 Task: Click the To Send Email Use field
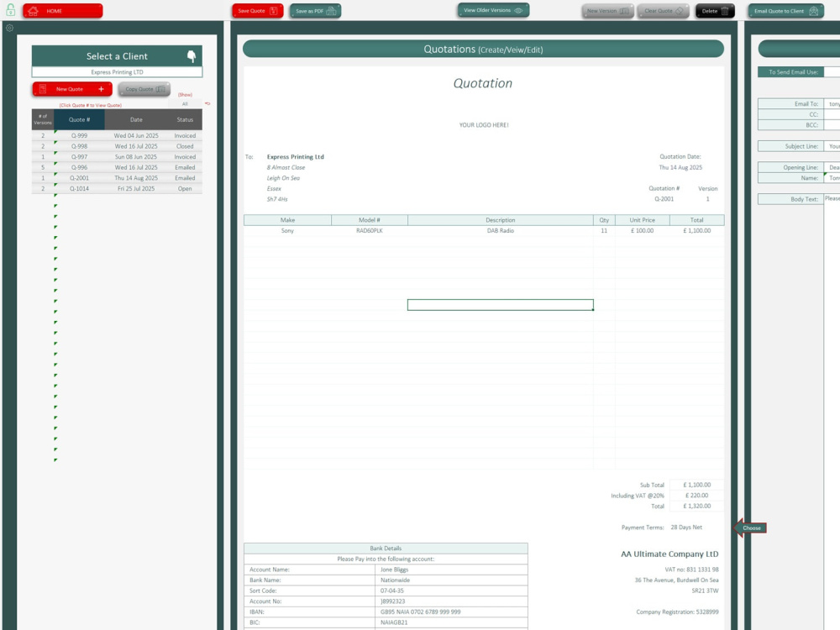(x=832, y=71)
